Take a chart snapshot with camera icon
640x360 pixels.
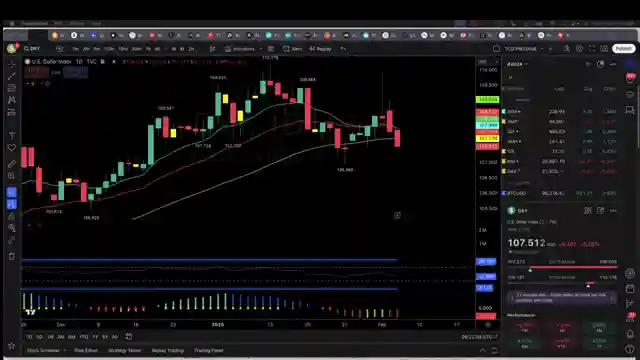click(604, 49)
